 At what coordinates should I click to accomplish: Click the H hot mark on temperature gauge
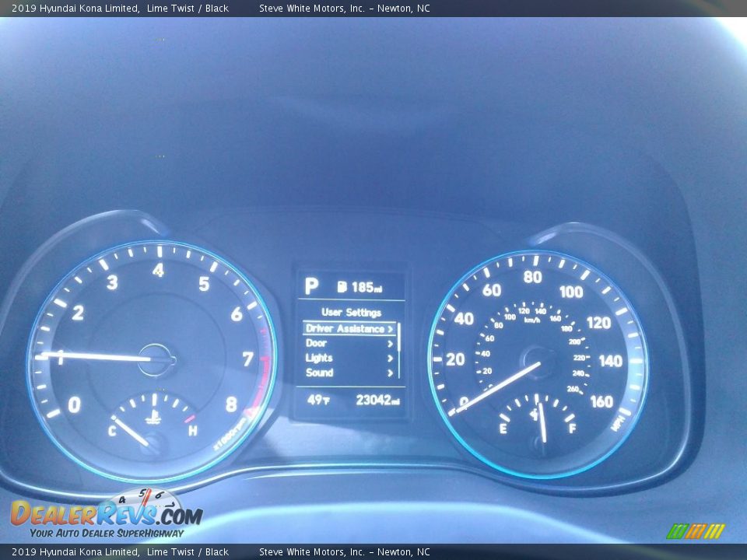(x=192, y=431)
